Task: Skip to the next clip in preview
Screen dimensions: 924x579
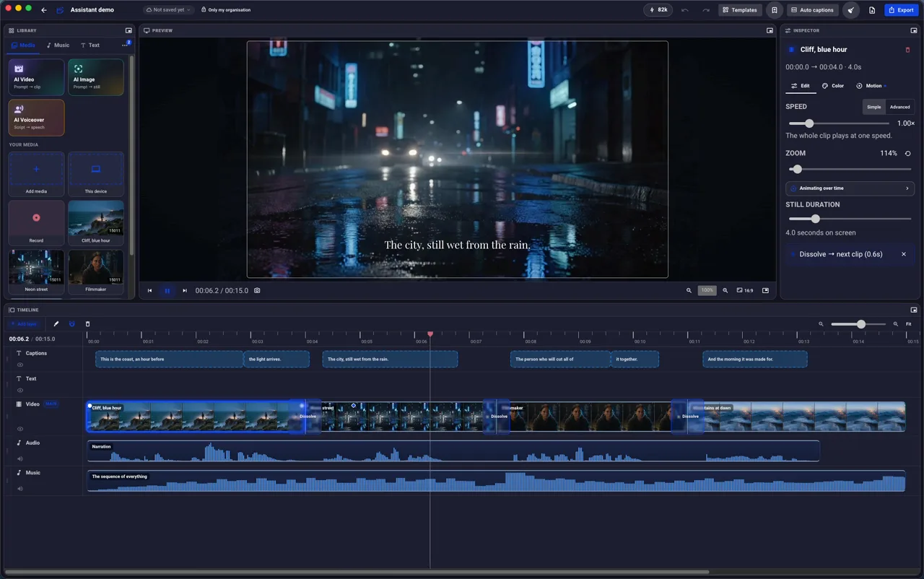Action: tap(184, 291)
